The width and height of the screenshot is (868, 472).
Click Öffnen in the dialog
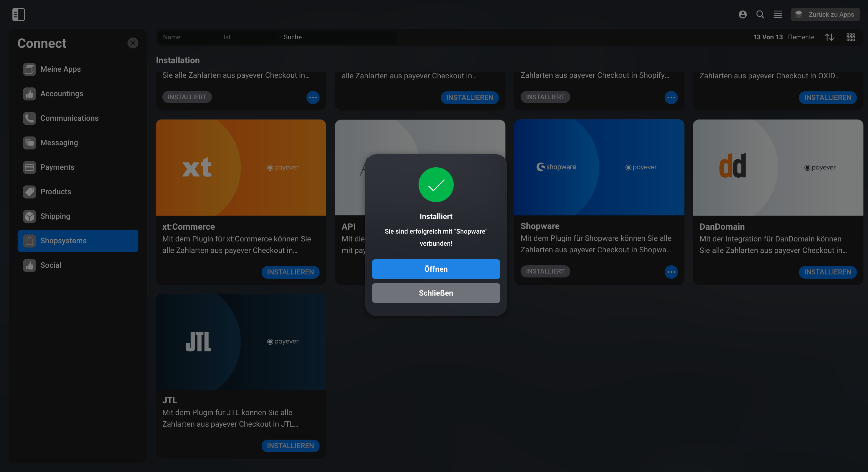(x=436, y=269)
